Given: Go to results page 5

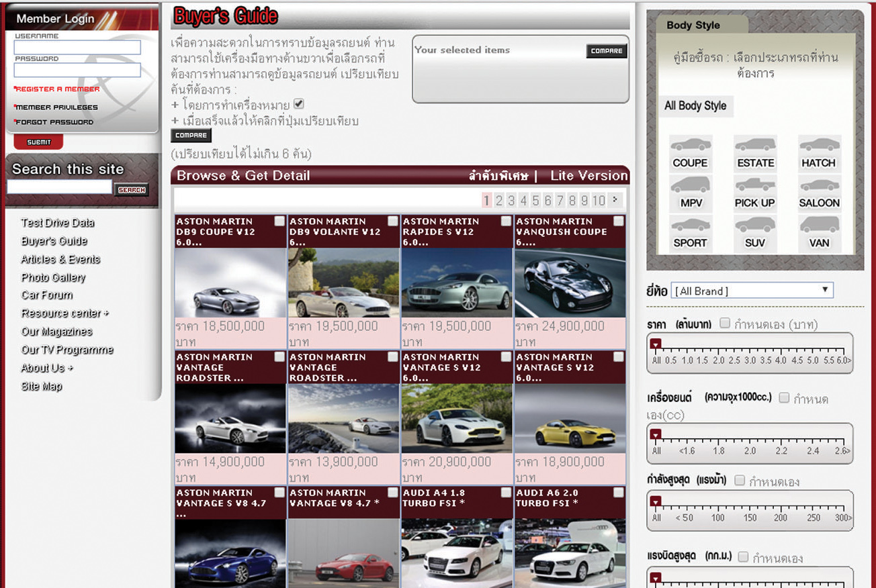Looking at the screenshot, I should [x=535, y=200].
